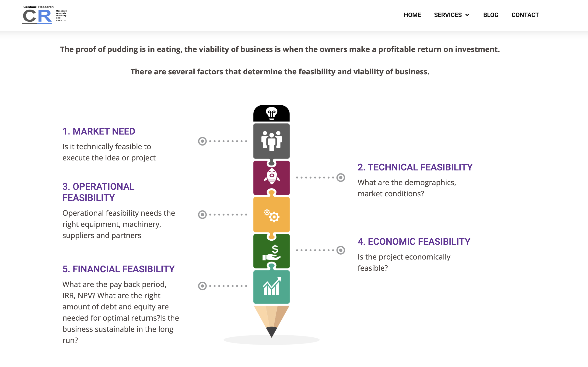The image size is (588, 367).
Task: Click the growth chart icon on teal piece
Action: pos(272,286)
